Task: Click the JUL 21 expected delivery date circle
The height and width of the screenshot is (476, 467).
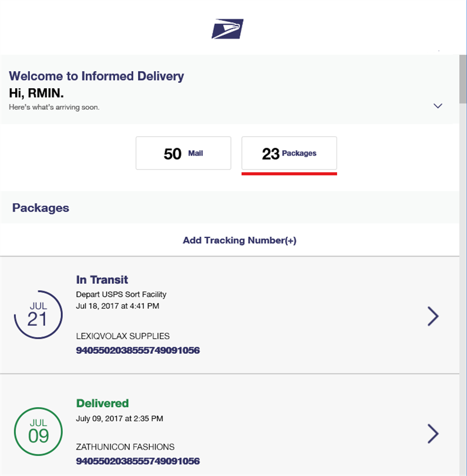Action: point(38,314)
